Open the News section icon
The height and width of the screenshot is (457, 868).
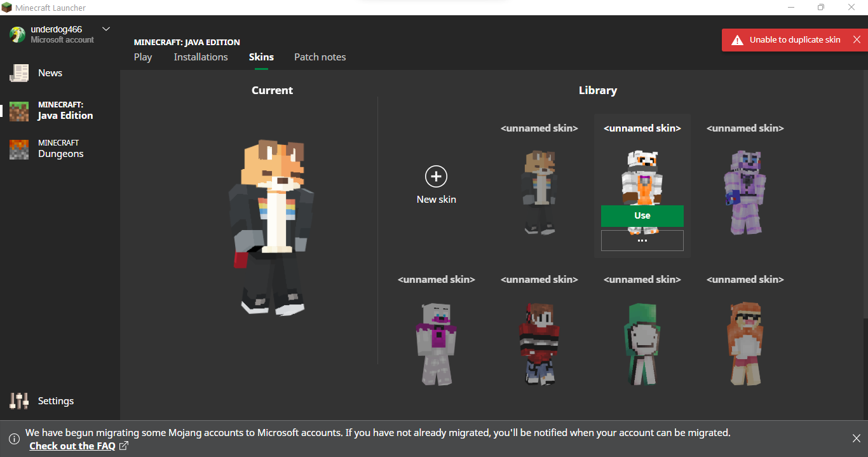[x=19, y=73]
